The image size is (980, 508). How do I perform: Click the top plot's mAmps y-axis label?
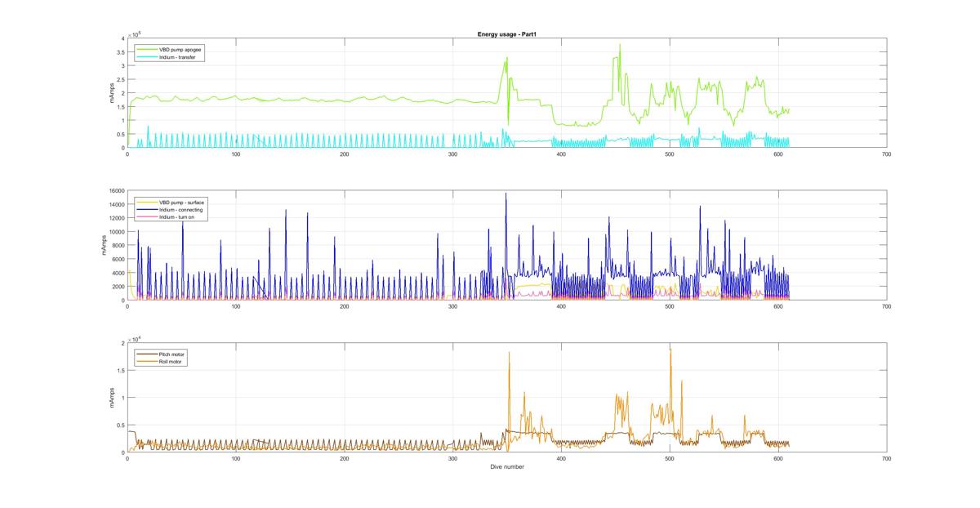tap(110, 93)
